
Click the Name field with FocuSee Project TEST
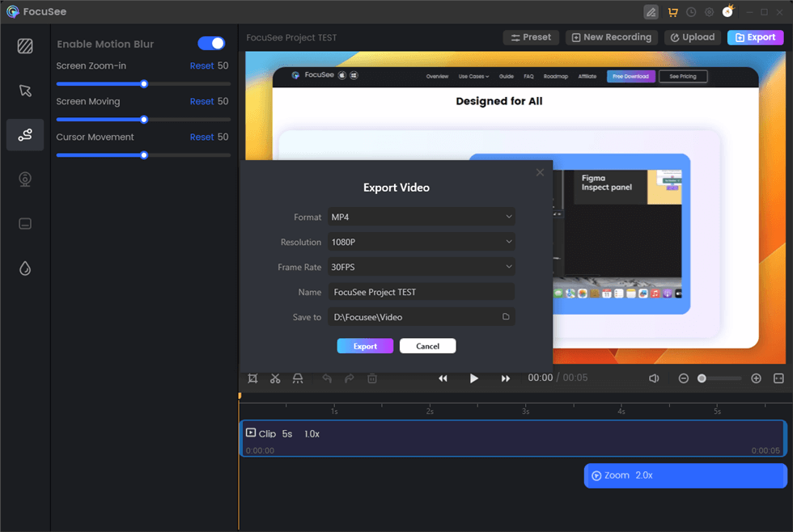coord(422,292)
